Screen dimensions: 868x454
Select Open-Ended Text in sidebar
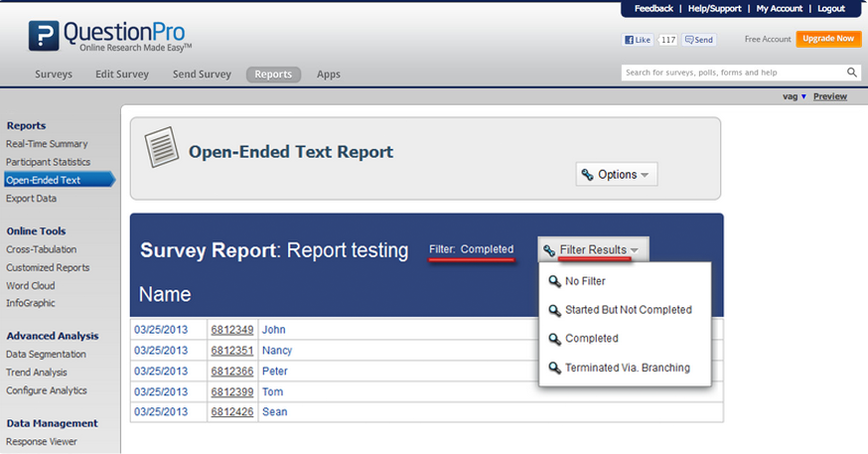tap(59, 180)
